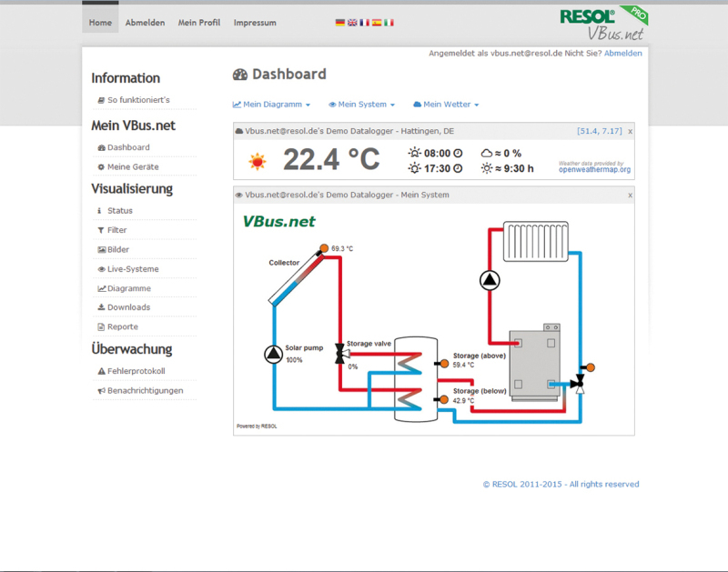Click the collector temperature sensor dot
The height and width of the screenshot is (572, 728).
[x=324, y=248]
